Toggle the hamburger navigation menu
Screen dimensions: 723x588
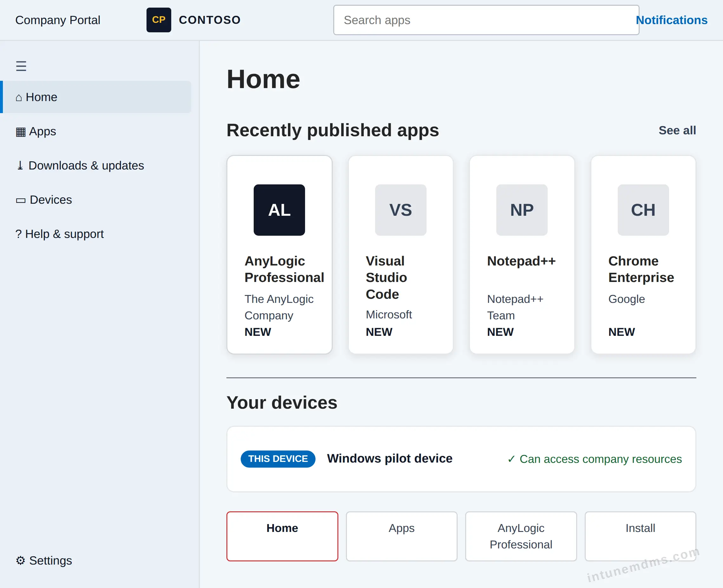(21, 66)
